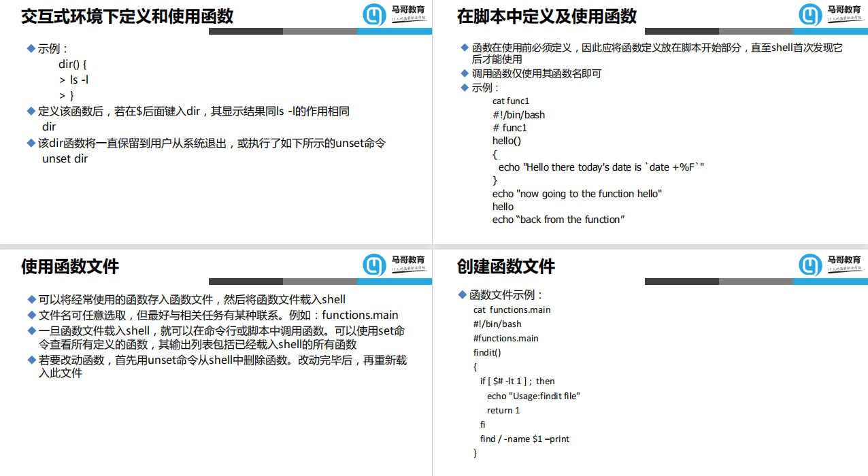The height and width of the screenshot is (476, 868).
Task: Click the bullet starting with 定义该函数后
Action: 188,111
